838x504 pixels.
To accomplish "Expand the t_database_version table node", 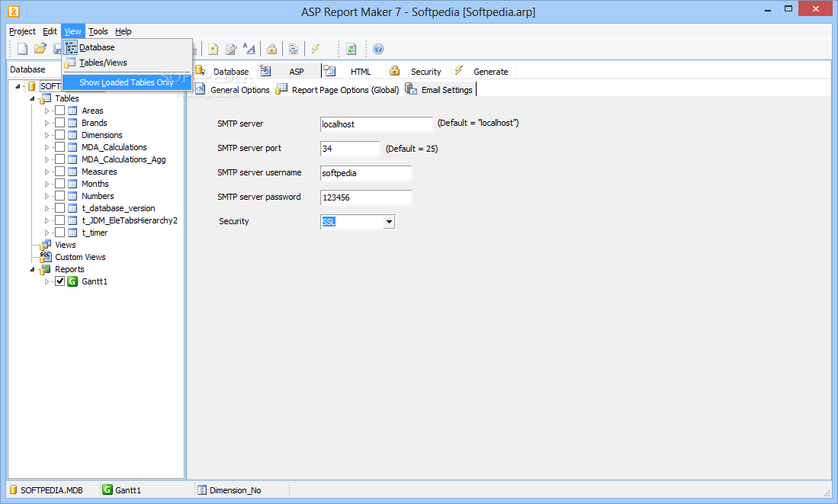I will 47,208.
